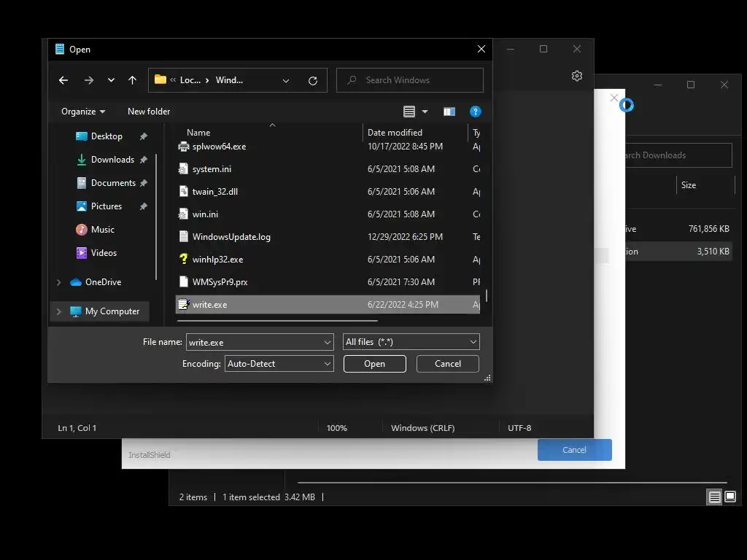Unpin Desktop pin icon
Screen dimensions: 747x560
tap(144, 136)
